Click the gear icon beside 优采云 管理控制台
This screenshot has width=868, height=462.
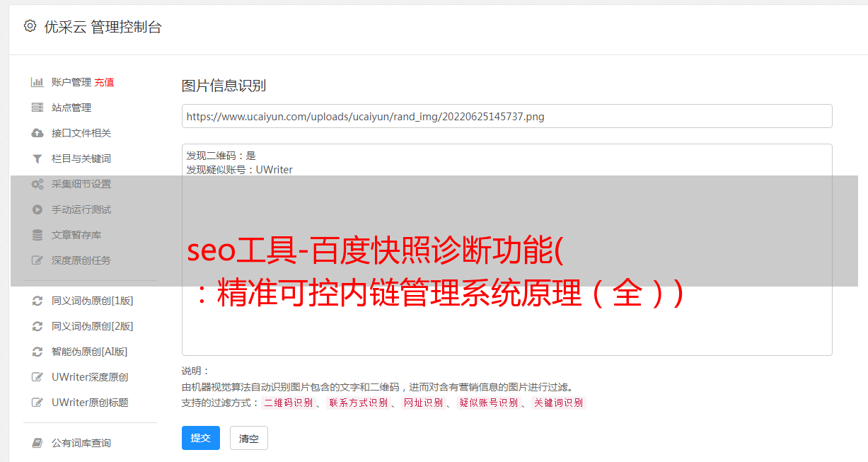[x=30, y=26]
